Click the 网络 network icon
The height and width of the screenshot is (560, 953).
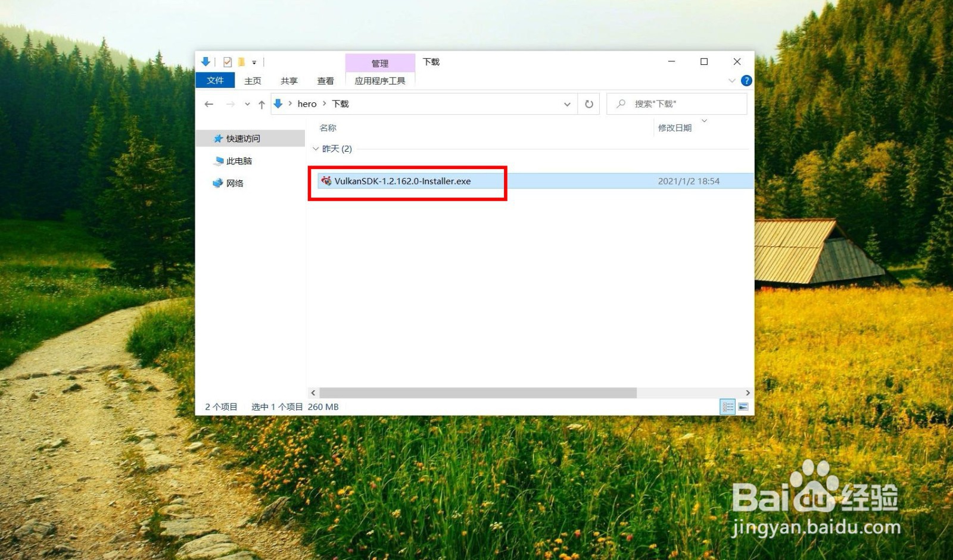218,183
